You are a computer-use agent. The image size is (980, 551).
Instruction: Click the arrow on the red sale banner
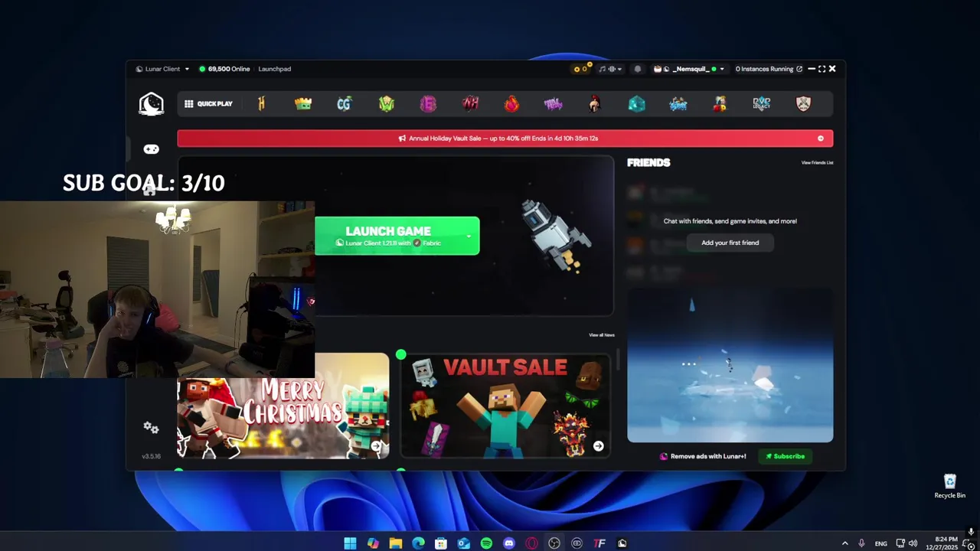click(x=821, y=139)
